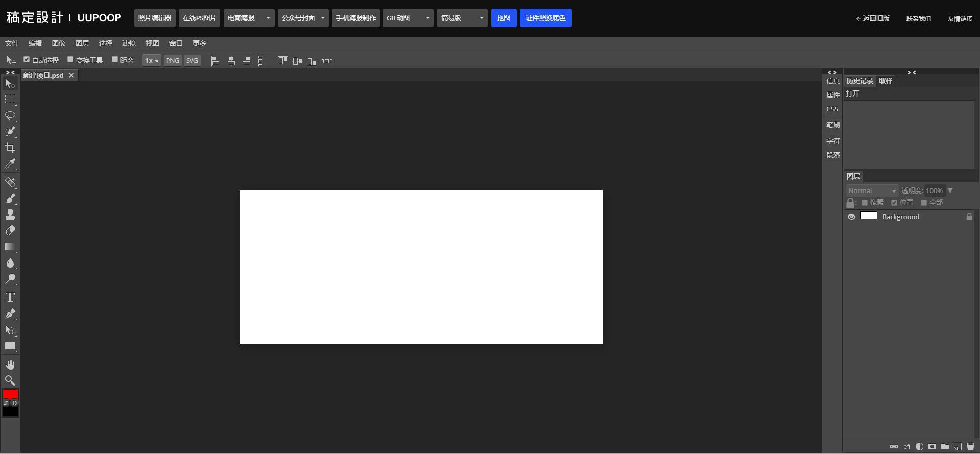Viewport: 980px width, 454px height.
Task: Click the Background layer thumbnail
Action: pos(868,216)
